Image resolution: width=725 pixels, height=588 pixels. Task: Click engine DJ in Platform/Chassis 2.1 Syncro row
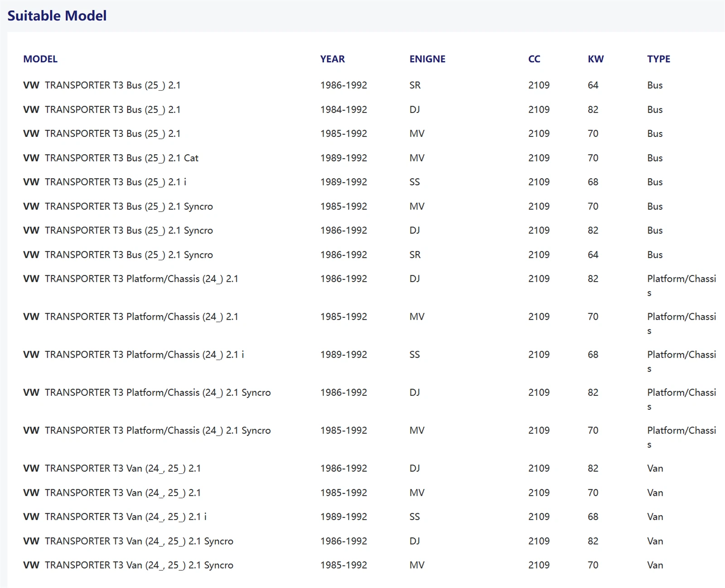coord(415,393)
